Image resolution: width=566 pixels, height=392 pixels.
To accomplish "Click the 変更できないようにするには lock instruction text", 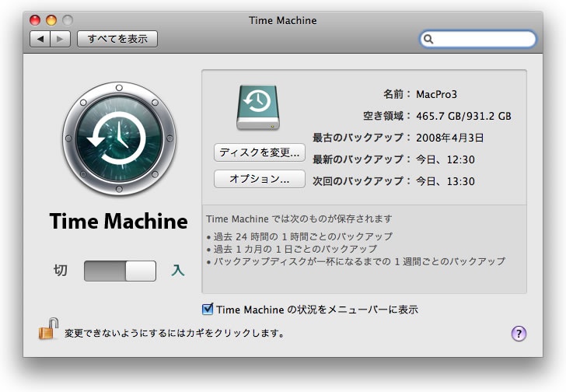I will click(x=174, y=333).
